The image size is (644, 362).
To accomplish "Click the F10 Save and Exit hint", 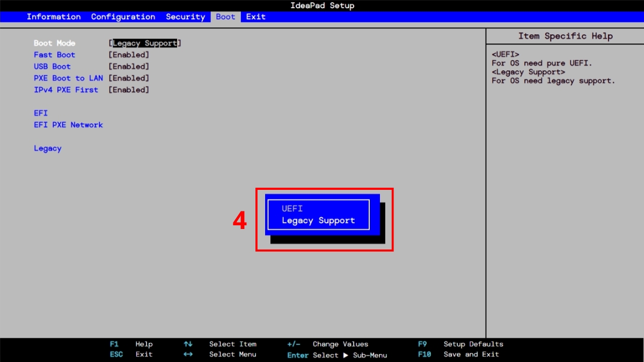I will coord(458,354).
